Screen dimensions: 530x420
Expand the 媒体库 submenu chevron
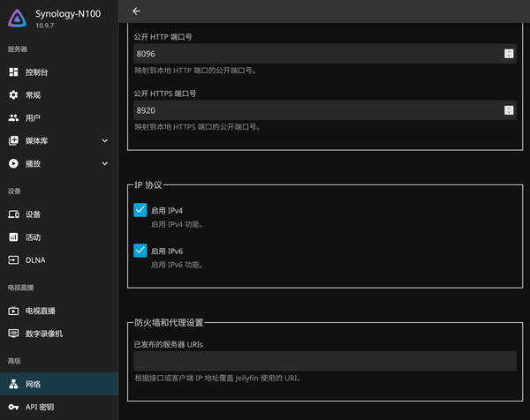[x=105, y=141]
